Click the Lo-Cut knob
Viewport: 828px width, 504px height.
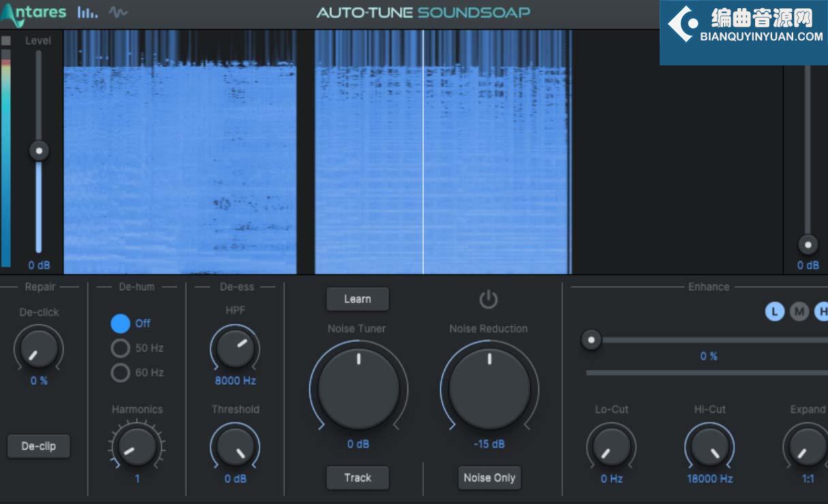611,446
